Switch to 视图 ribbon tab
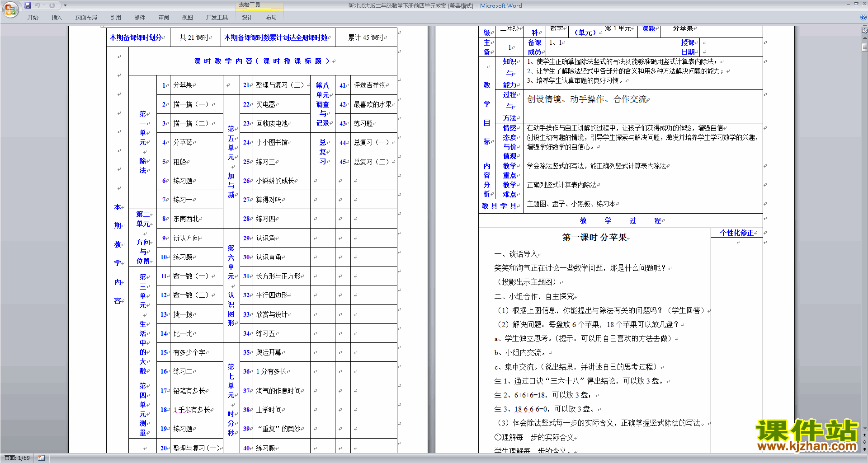The width and height of the screenshot is (868, 463). pyautogui.click(x=188, y=18)
